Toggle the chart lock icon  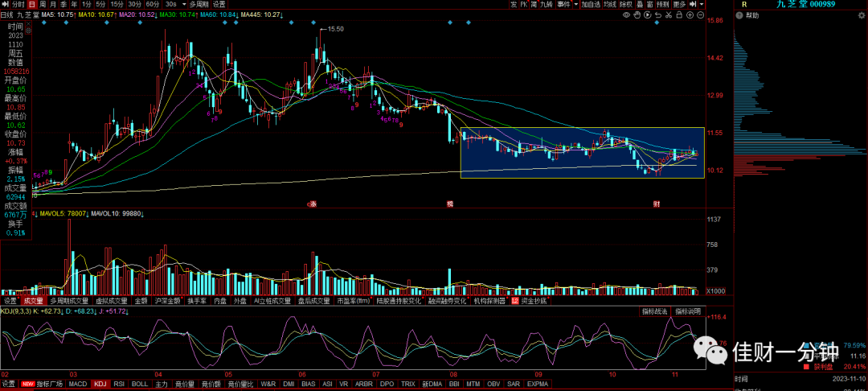click(679, 15)
